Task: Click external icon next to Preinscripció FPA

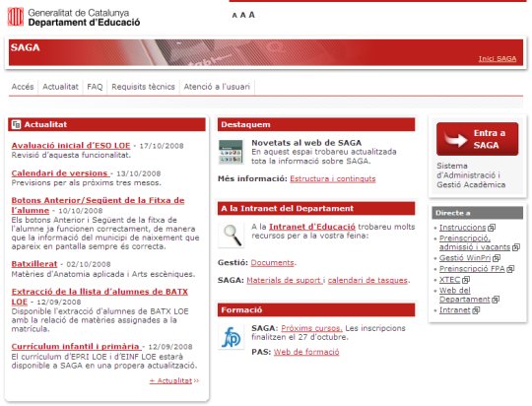Action: [x=510, y=269]
